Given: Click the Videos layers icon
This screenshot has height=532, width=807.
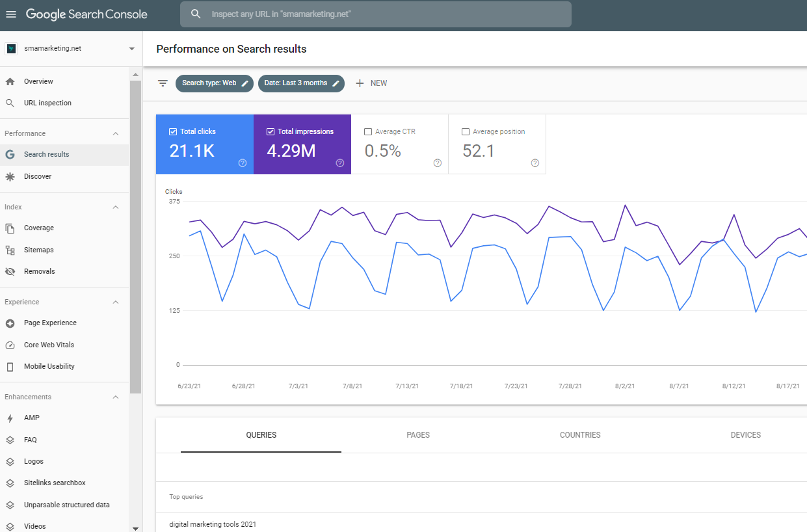Looking at the screenshot, I should click(x=10, y=527).
